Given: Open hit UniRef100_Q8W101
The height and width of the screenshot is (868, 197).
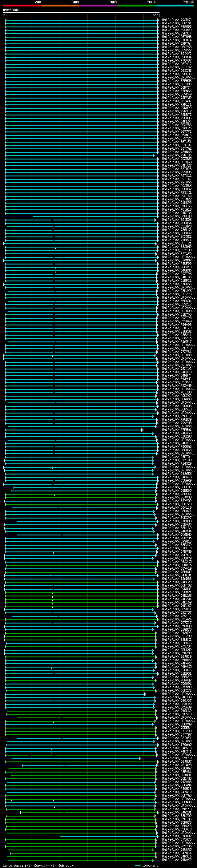Looking at the screenshot, I should (x=177, y=23).
